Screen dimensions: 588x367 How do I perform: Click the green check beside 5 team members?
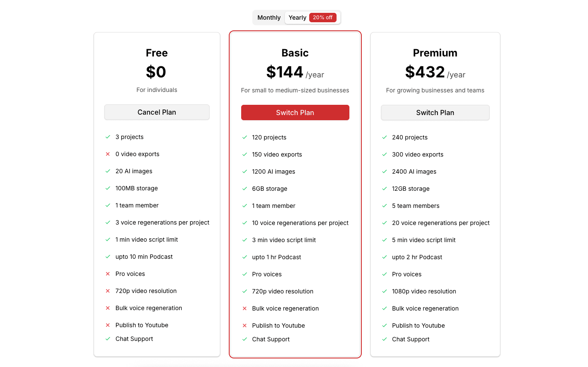click(x=384, y=206)
